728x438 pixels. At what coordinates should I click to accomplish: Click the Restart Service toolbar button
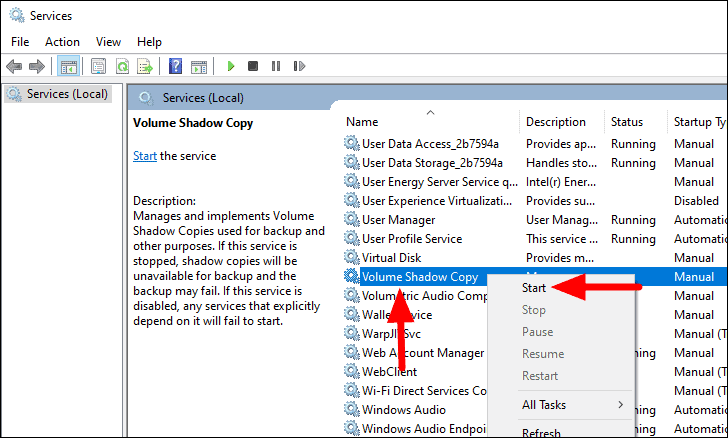tap(299, 66)
